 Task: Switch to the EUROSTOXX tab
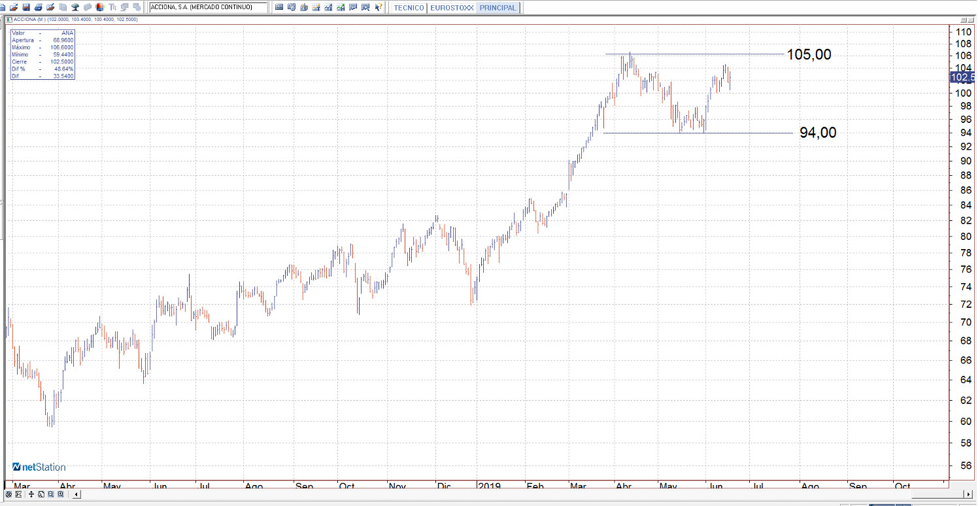(x=452, y=8)
